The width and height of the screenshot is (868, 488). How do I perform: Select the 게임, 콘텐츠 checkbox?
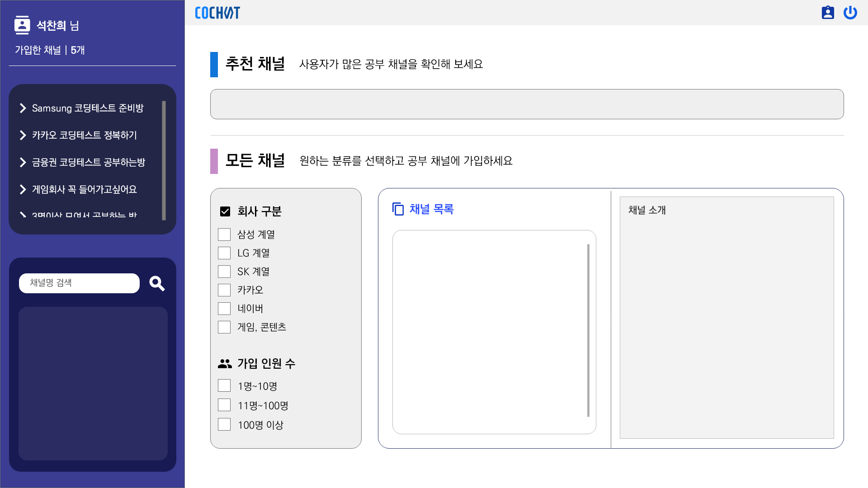pos(224,327)
